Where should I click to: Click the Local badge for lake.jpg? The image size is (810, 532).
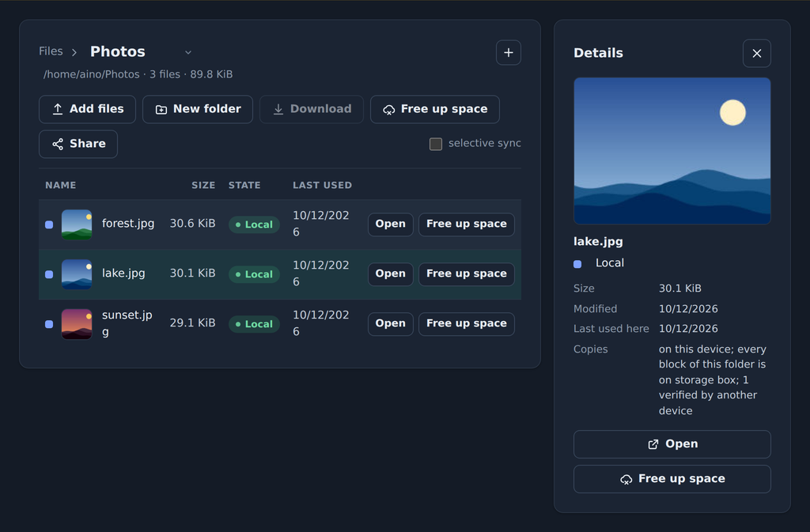click(254, 274)
